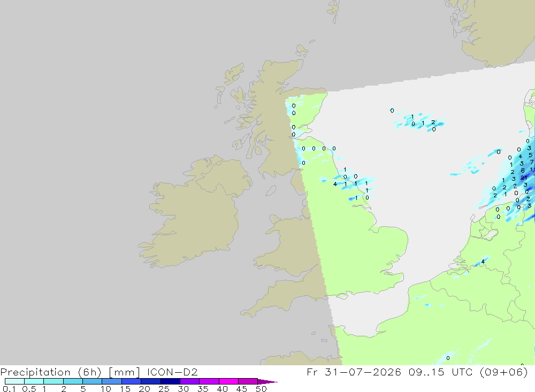
Task: Click the purple arrow tip above 50 on legend
Action: pyautogui.click(x=267, y=382)
